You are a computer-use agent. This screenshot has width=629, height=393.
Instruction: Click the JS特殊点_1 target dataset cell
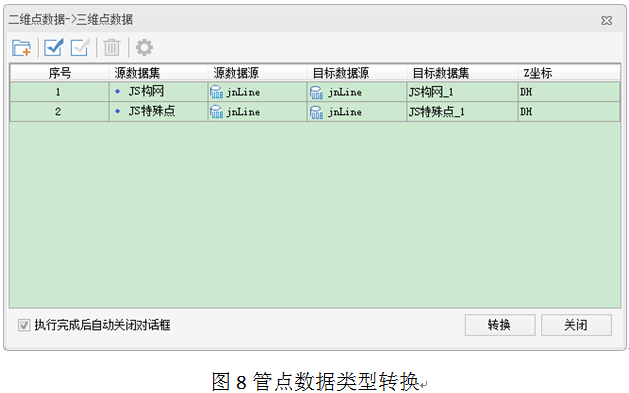[462, 111]
